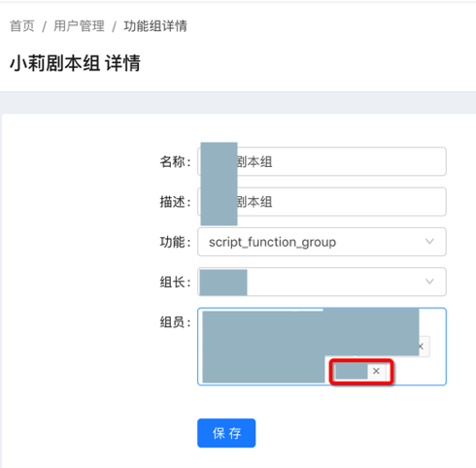Screen dimensions: 476x468
Task: Go to 首页 in the breadcrumb
Action: [22, 26]
